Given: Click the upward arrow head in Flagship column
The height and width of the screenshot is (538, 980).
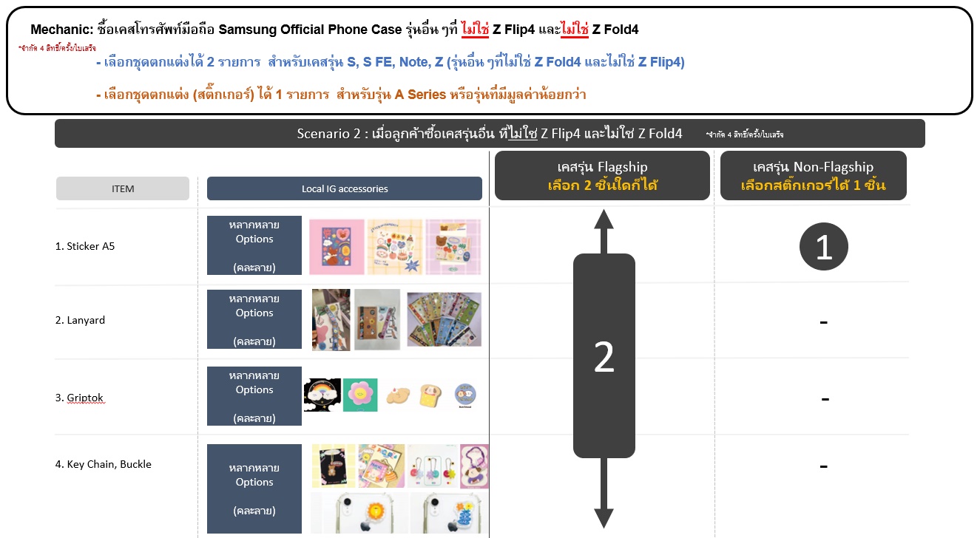Looking at the screenshot, I should click(x=604, y=219).
